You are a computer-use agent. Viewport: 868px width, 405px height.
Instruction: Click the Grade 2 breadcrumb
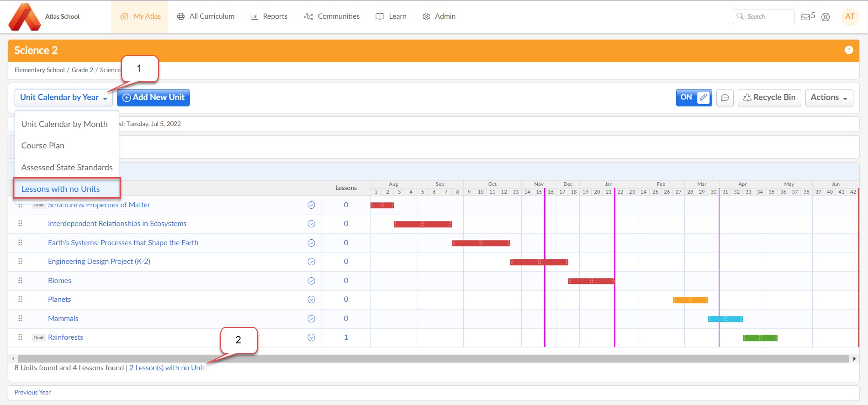click(82, 70)
